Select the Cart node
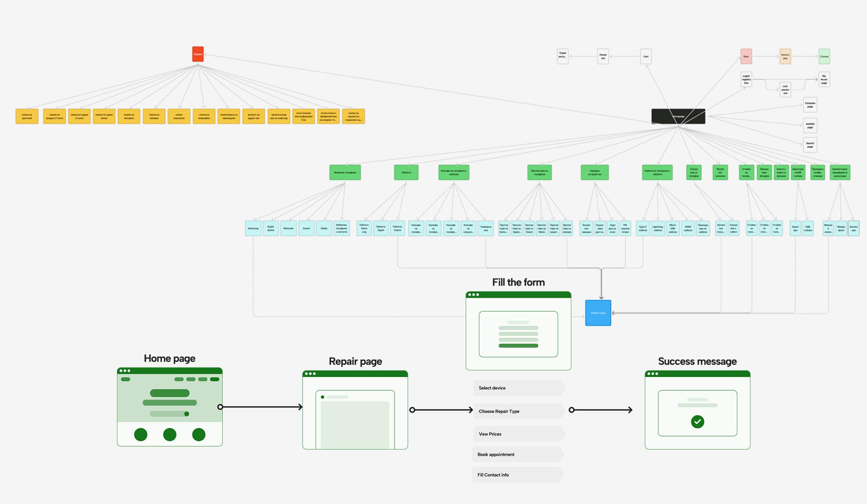Image resolution: width=867 pixels, height=504 pixels. tap(646, 56)
